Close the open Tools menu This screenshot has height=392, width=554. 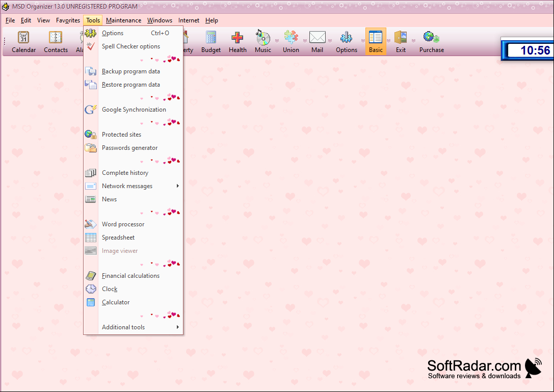click(x=93, y=20)
